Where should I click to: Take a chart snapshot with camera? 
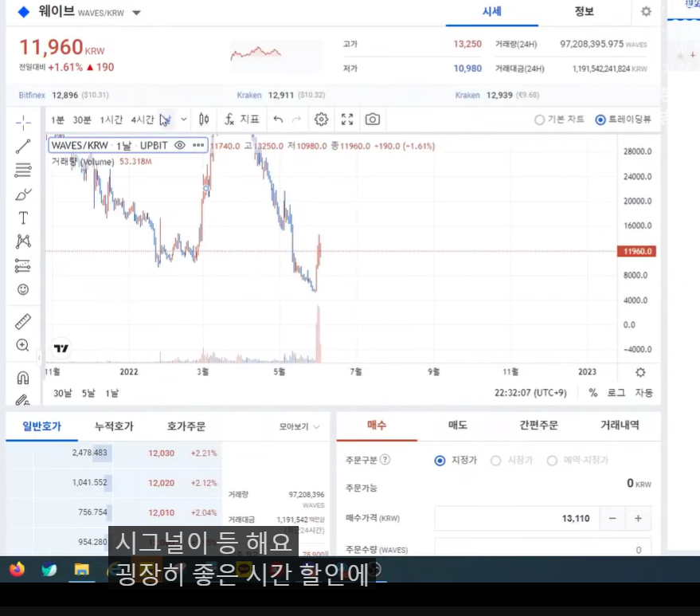tap(373, 120)
